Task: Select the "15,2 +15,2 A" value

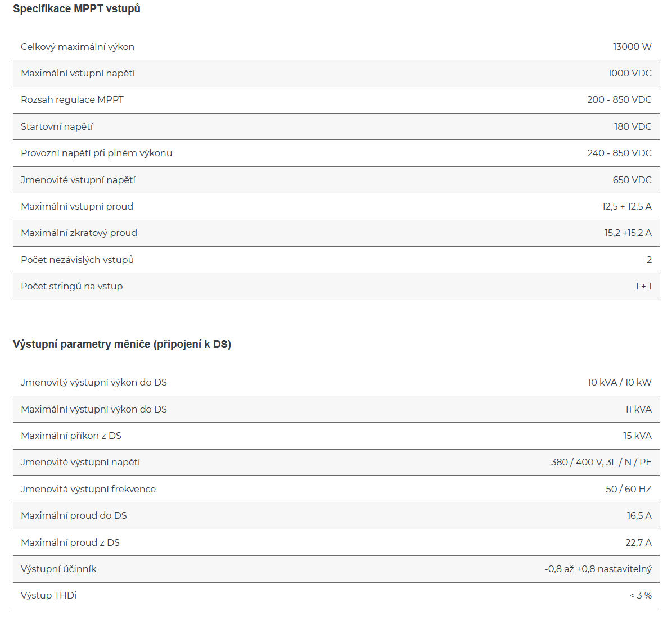Action: point(628,233)
